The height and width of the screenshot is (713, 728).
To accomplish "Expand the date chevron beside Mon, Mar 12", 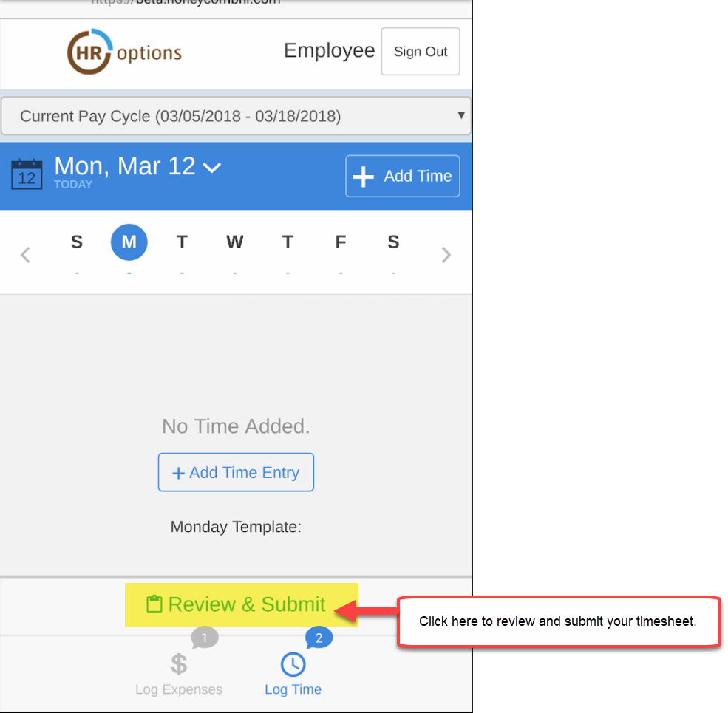I will click(212, 168).
